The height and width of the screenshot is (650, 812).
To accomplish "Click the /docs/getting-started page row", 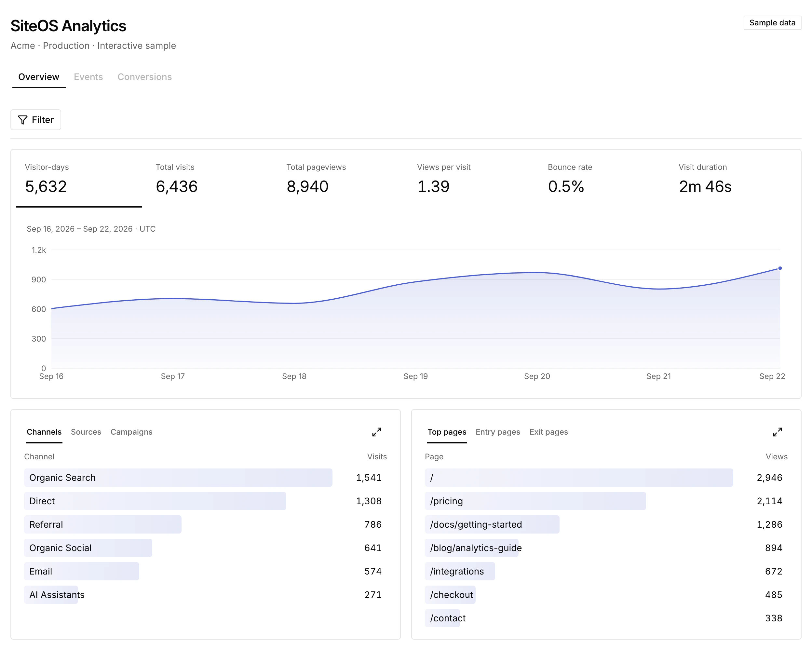I will [606, 524].
